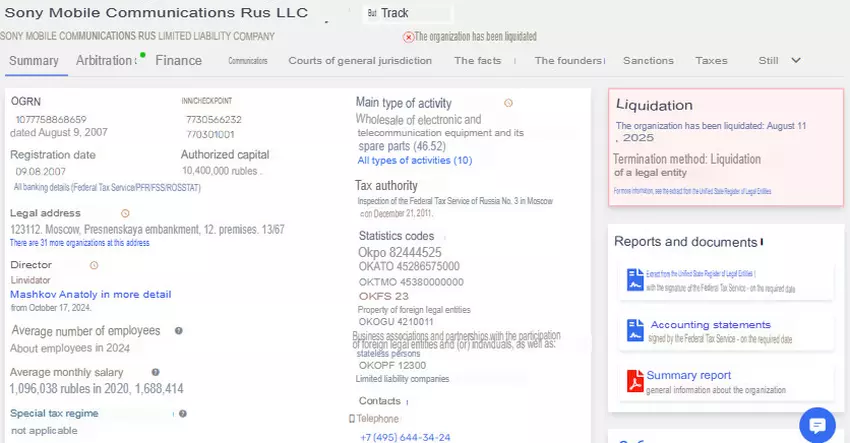Go to Courts of general jurisdiction tab
Image resolution: width=850 pixels, height=443 pixels.
click(x=360, y=61)
